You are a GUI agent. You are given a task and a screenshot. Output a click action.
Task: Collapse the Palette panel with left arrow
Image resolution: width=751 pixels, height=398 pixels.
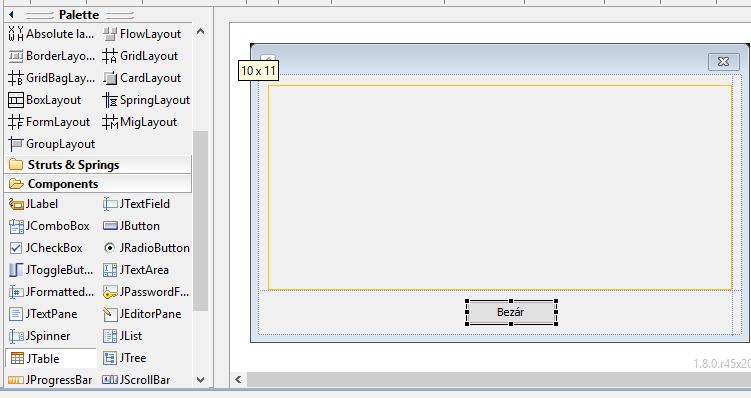[x=11, y=15]
